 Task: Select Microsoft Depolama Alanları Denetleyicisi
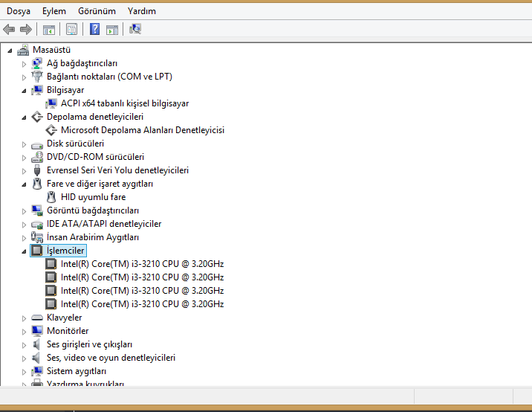click(143, 130)
